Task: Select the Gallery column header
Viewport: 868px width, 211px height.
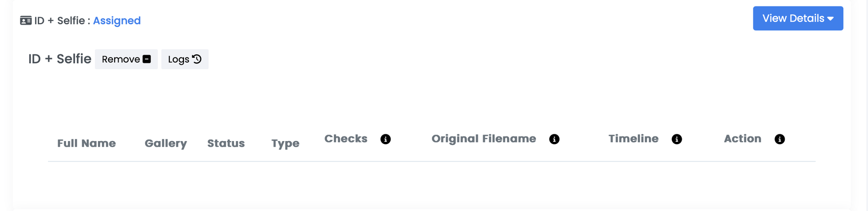Action: point(166,143)
